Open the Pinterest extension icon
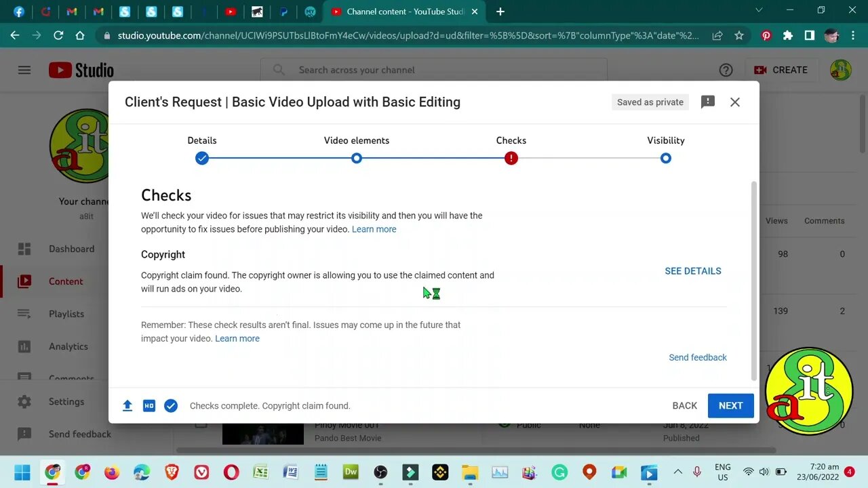 [766, 35]
